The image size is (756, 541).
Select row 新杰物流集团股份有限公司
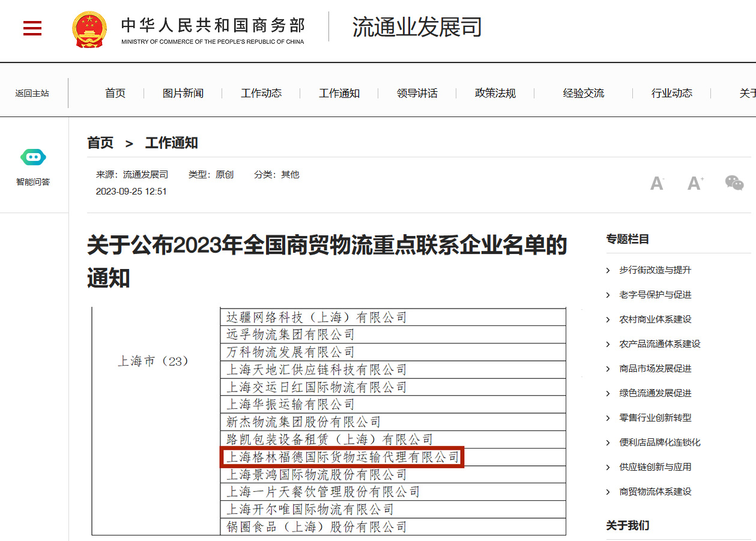click(393, 422)
